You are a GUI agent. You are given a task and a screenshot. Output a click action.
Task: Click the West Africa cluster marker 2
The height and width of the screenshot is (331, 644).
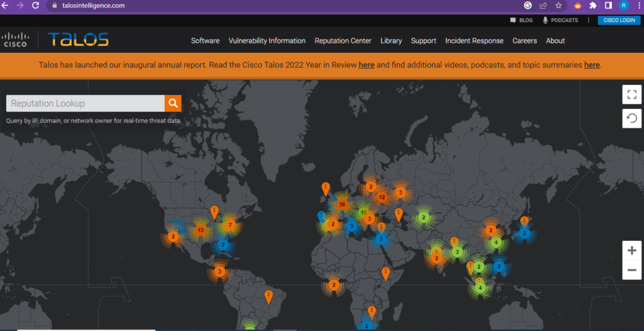point(333,284)
